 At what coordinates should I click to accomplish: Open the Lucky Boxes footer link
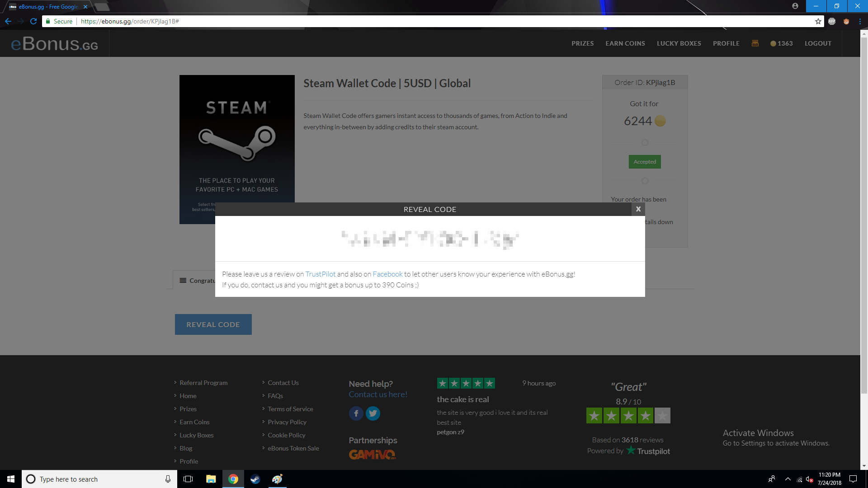tap(196, 435)
